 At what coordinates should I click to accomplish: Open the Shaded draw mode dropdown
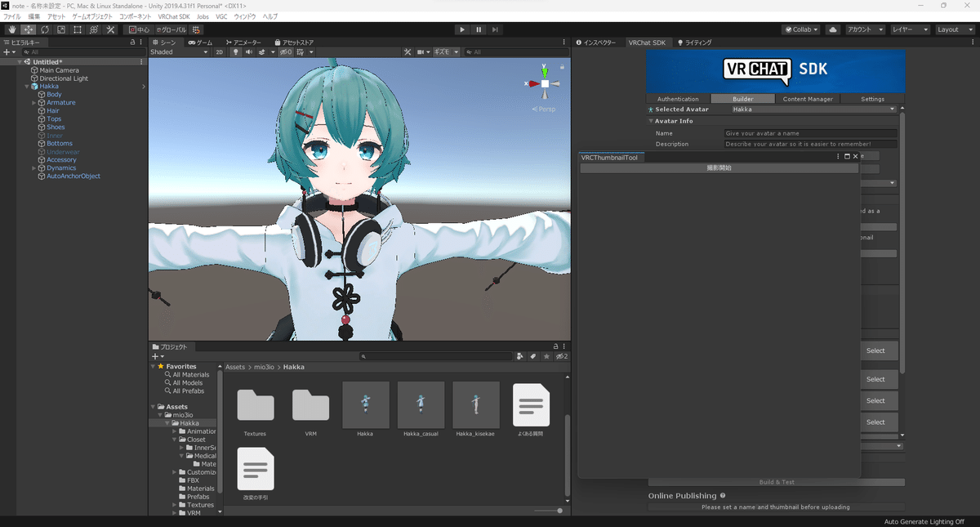point(180,52)
